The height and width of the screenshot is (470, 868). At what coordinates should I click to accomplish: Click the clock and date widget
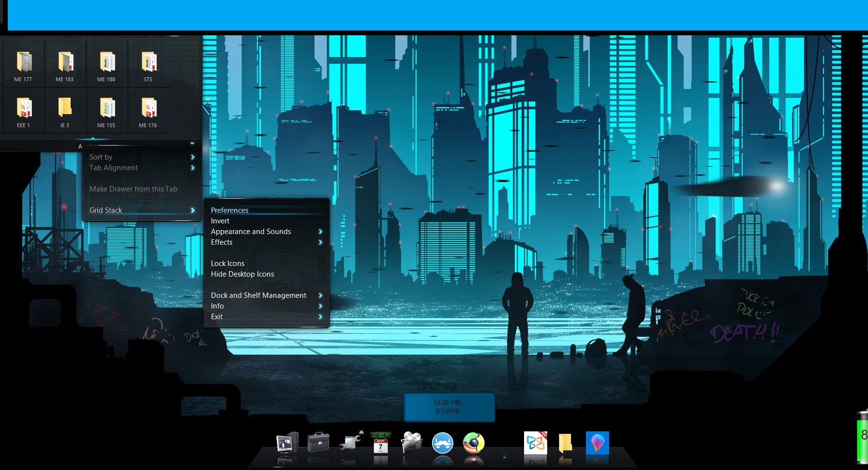(448, 407)
